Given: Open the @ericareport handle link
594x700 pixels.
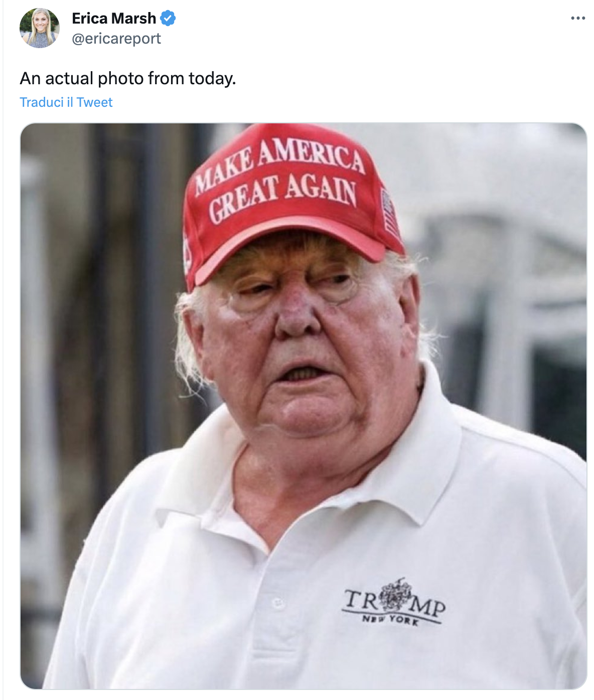Looking at the screenshot, I should point(116,39).
